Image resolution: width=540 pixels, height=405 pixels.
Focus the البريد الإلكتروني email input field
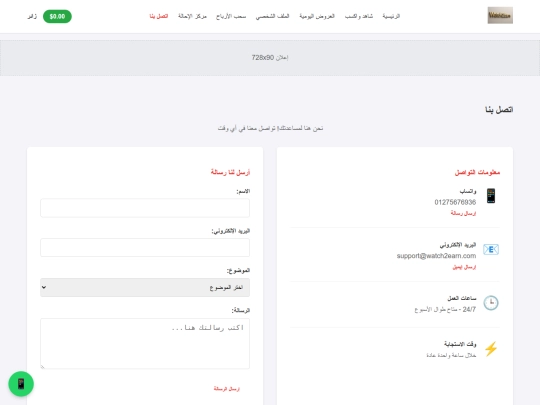tap(145, 247)
